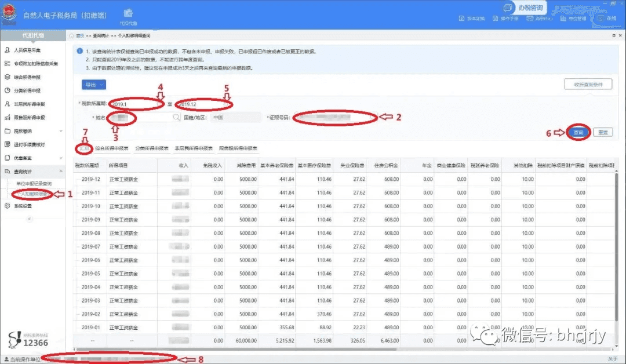
Task: Click 查询统计 in the breadcrumb
Action: (101, 35)
